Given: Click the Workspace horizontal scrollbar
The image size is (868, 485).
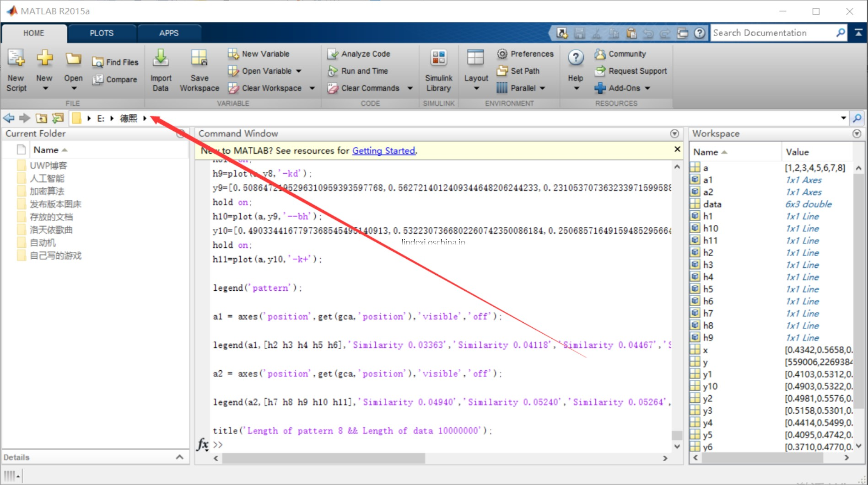Looking at the screenshot, I should (762, 458).
